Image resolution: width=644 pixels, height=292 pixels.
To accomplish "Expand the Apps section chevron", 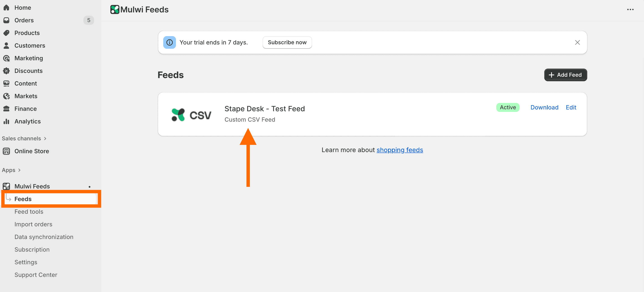I will pyautogui.click(x=19, y=170).
